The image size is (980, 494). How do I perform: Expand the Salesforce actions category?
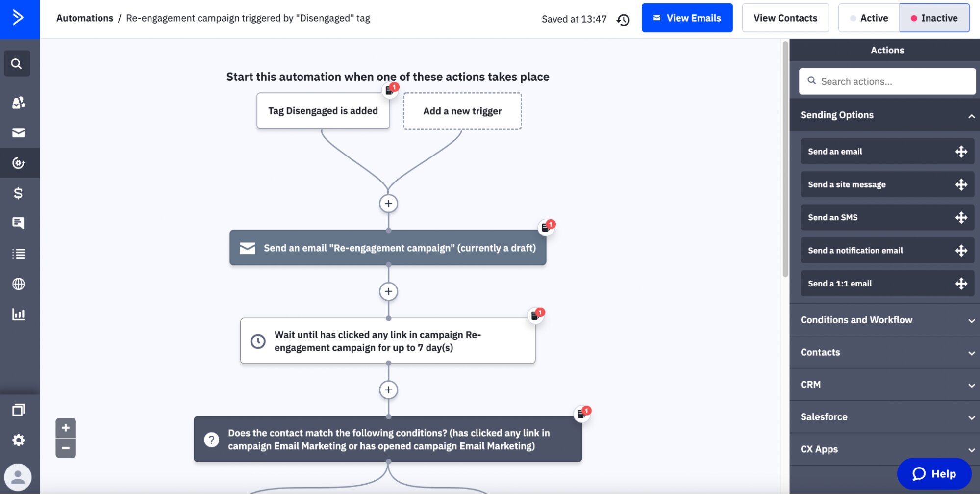(x=885, y=416)
